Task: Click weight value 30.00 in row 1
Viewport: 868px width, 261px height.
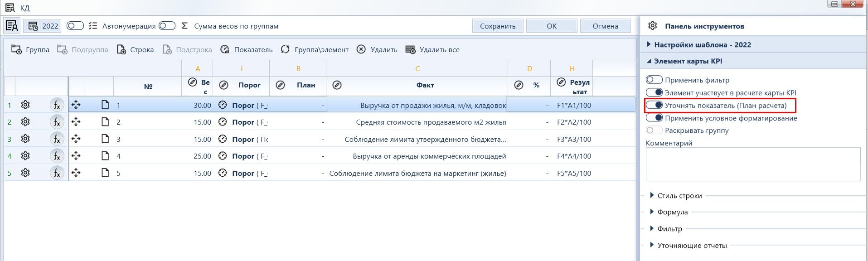Action: (x=202, y=105)
